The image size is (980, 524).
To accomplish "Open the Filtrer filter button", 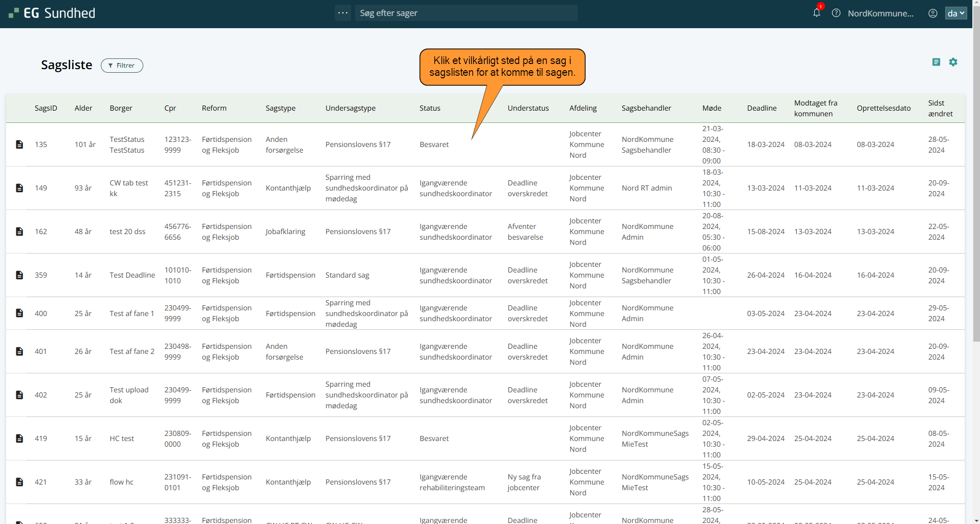I will pos(122,66).
